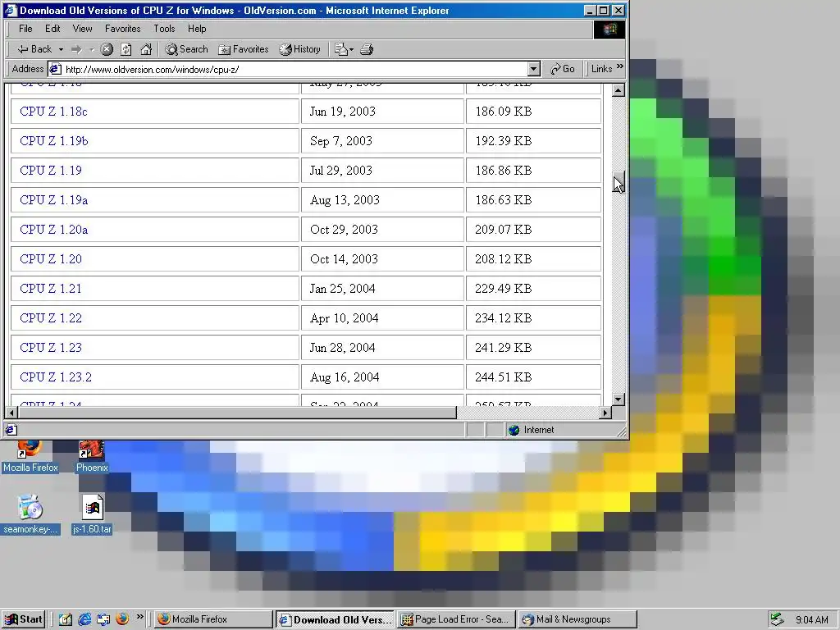Viewport: 840px width, 630px height.
Task: Select the size 244.51 KB
Action: click(x=503, y=377)
